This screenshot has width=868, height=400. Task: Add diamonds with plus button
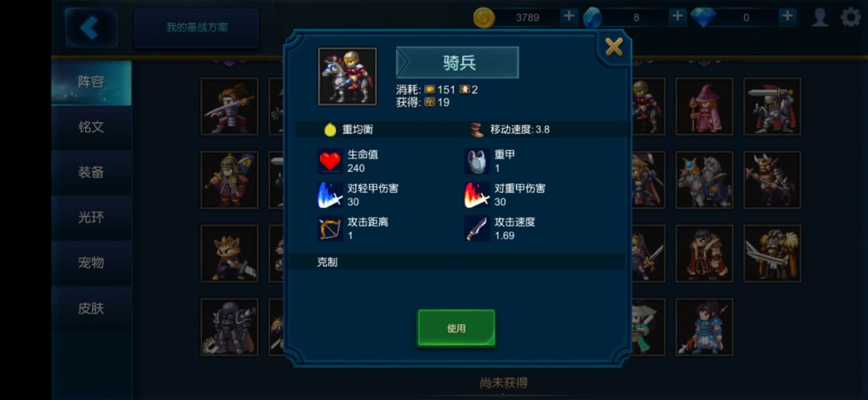pyautogui.click(x=787, y=17)
